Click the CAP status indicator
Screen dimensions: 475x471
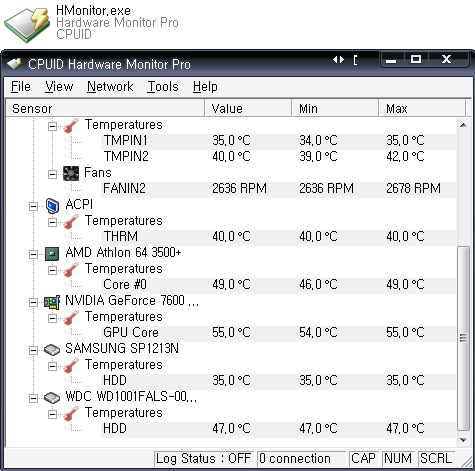click(x=363, y=459)
